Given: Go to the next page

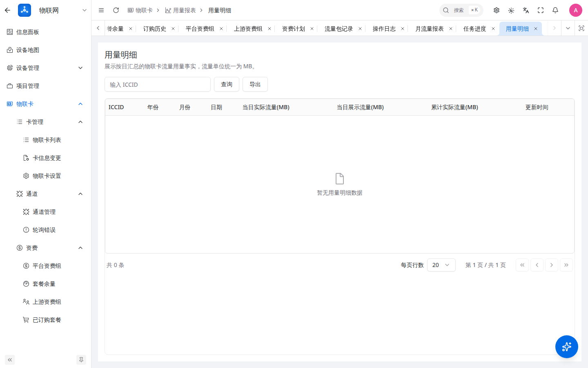Looking at the screenshot, I should (552, 265).
